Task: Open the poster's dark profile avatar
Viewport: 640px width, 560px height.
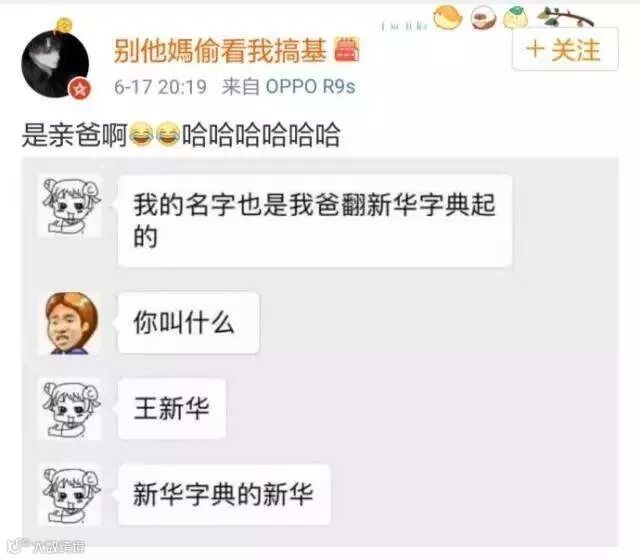Action: pos(55,64)
